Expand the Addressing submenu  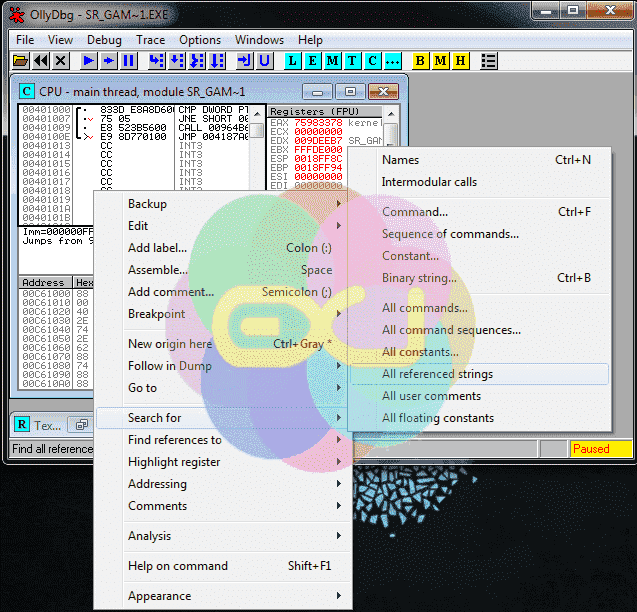(223, 484)
